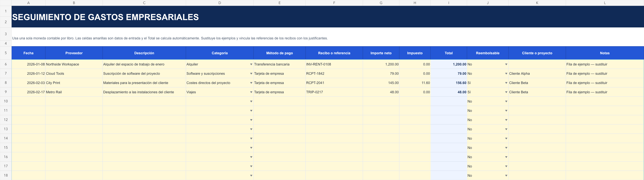Click the 11.60 tax cell
Image resolution: width=644 pixels, height=180 pixels.
[x=415, y=83]
